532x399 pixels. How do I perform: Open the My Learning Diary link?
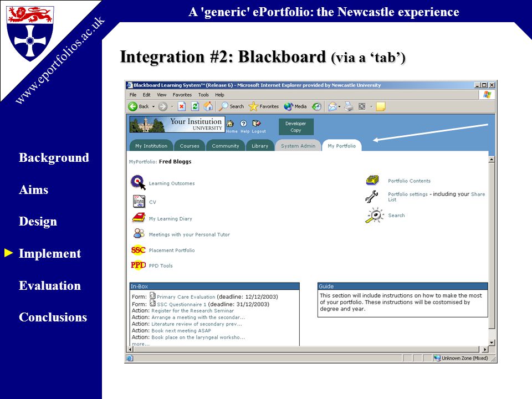pyautogui.click(x=170, y=219)
